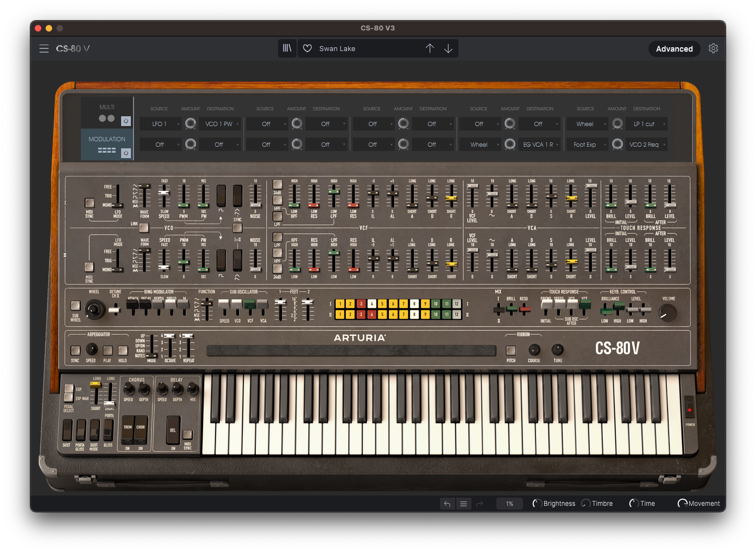Click the EXP WAH pedal select button
Image resolution: width=756 pixels, height=552 pixels.
point(69,397)
